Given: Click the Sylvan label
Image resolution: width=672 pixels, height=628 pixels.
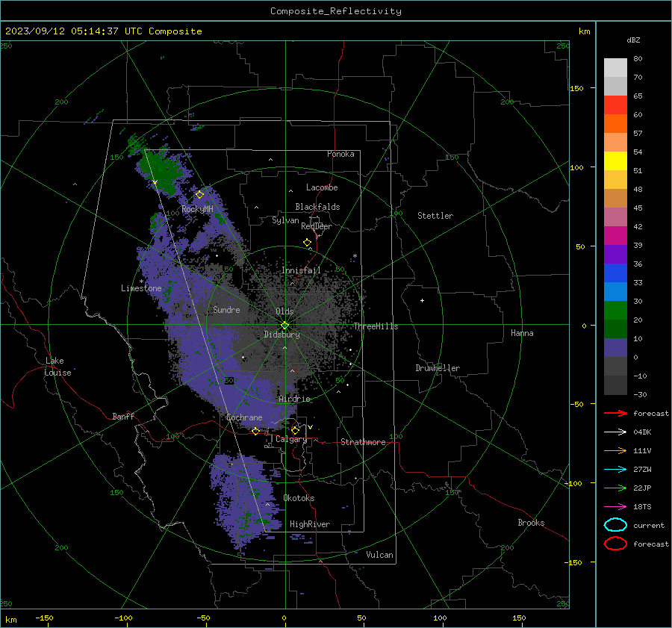Looking at the screenshot, I should tap(285, 220).
